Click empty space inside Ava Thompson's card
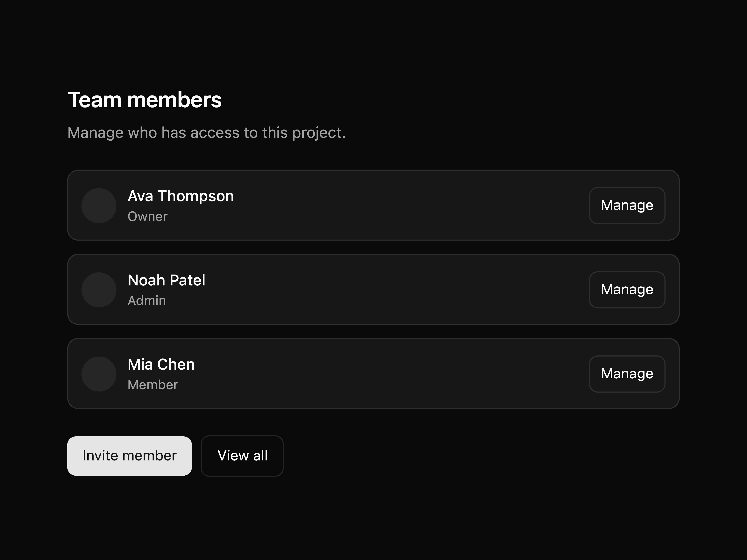747x560 pixels. pos(405,206)
